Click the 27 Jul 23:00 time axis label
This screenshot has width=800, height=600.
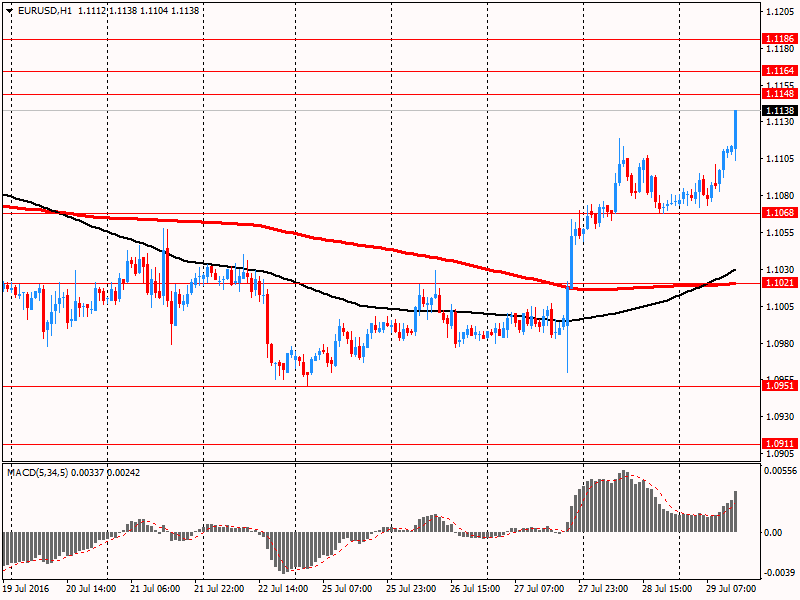[x=603, y=589]
